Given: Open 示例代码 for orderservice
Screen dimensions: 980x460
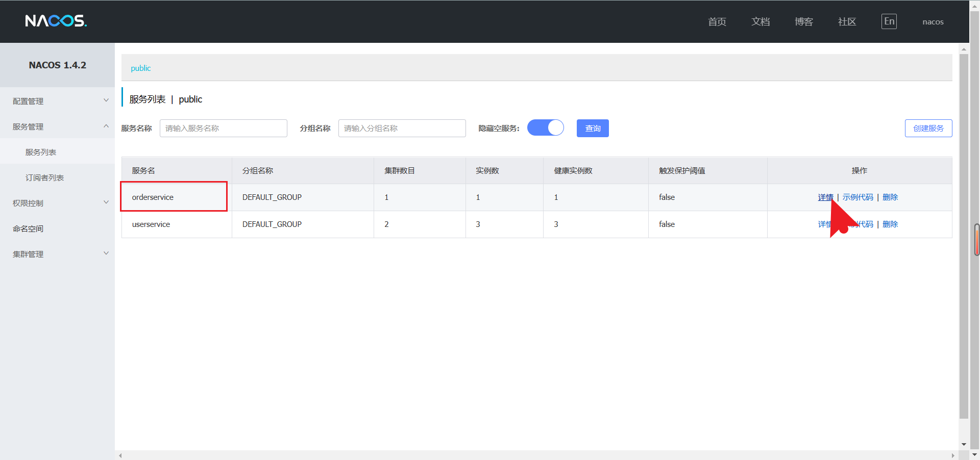Looking at the screenshot, I should 857,197.
